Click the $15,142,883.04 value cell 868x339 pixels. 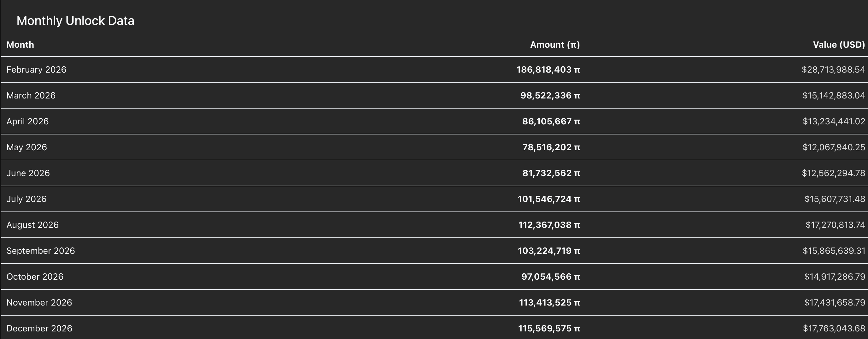[x=834, y=95]
